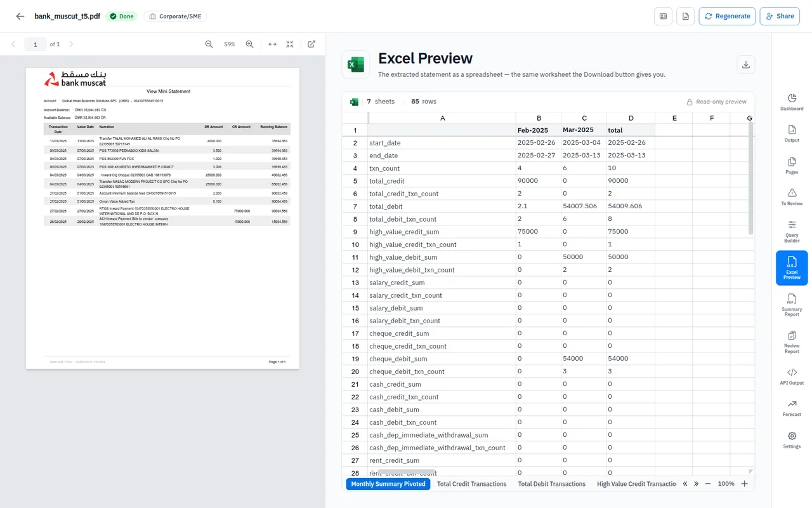Switch to High Value Credit Transactions sheet

pos(636,484)
